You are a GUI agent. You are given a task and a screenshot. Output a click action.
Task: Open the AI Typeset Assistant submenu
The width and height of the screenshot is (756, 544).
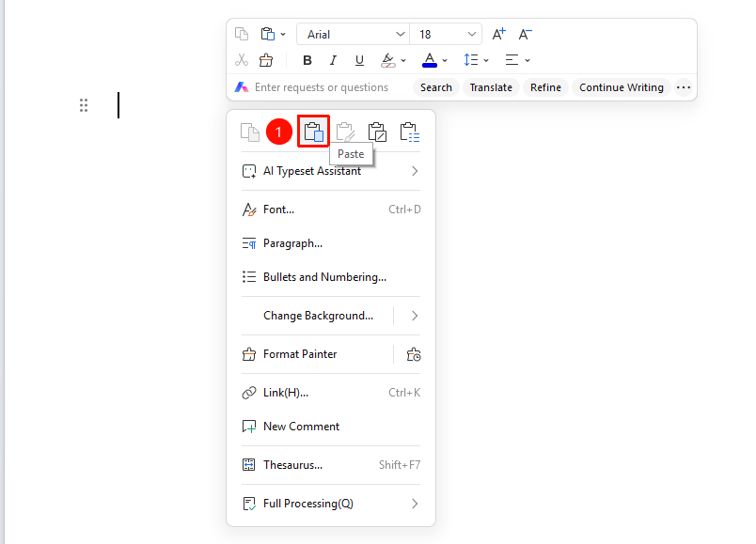pos(331,171)
